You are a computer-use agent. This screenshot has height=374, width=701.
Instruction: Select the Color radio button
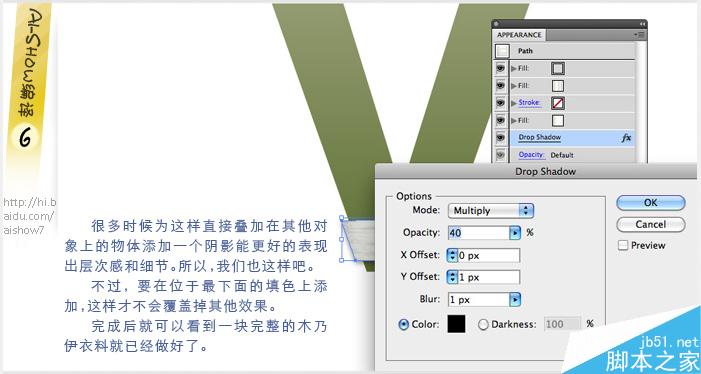tap(403, 324)
